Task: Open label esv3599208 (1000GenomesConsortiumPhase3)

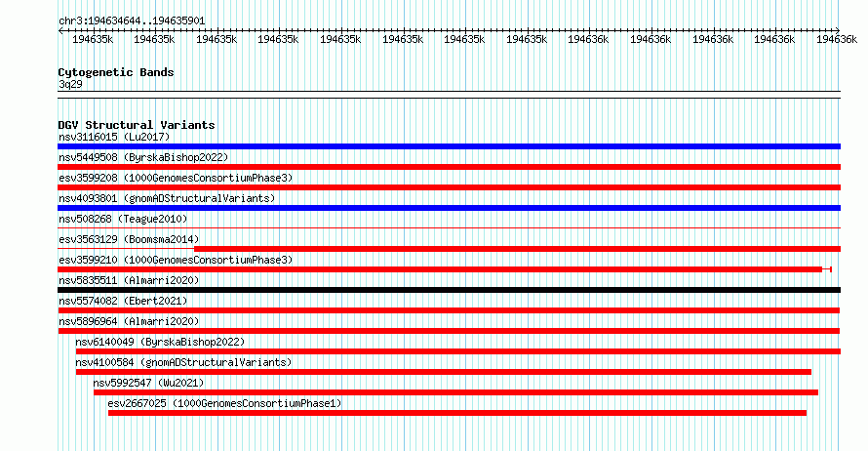Action: (x=176, y=178)
